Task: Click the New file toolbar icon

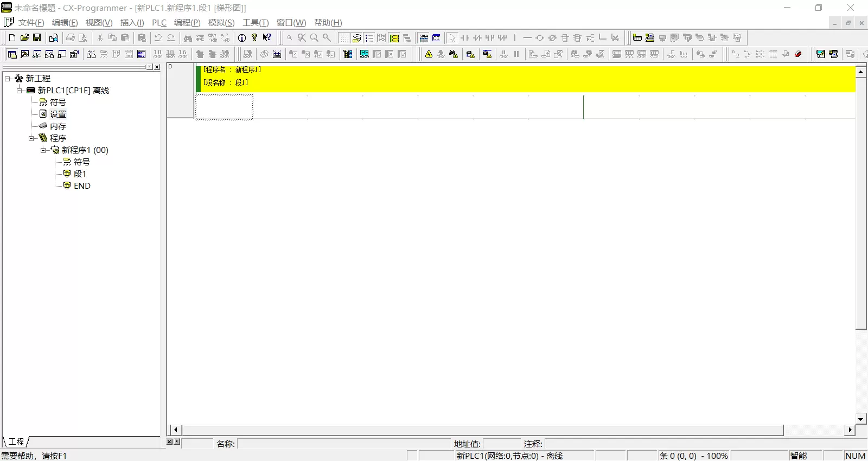Action: pos(12,37)
